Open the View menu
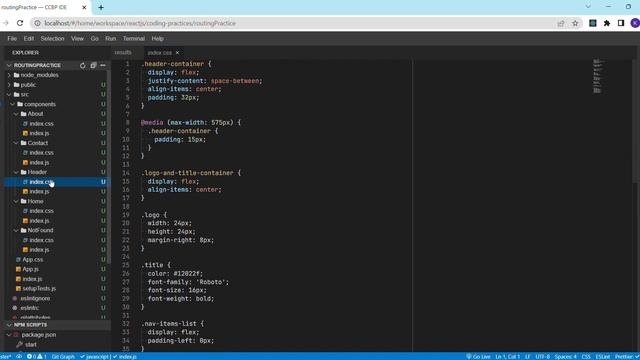The height and width of the screenshot is (360, 640). tap(77, 39)
